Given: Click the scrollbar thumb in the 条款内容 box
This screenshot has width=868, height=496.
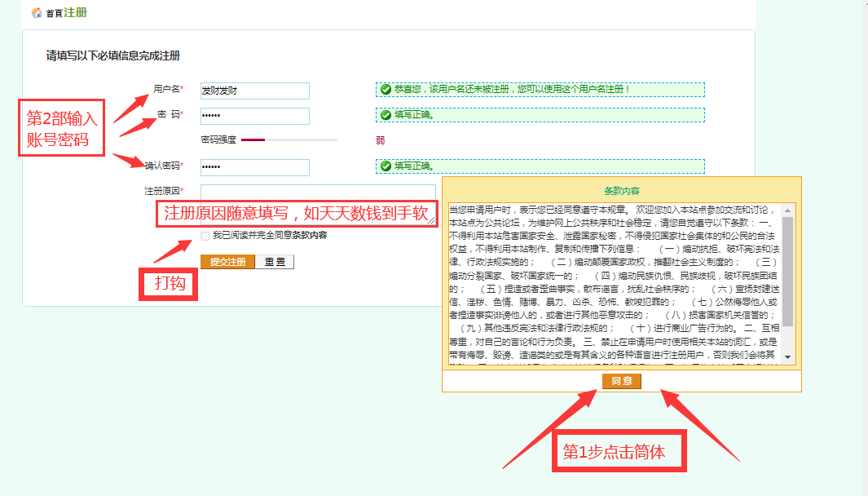Looking at the screenshot, I should (x=787, y=269).
